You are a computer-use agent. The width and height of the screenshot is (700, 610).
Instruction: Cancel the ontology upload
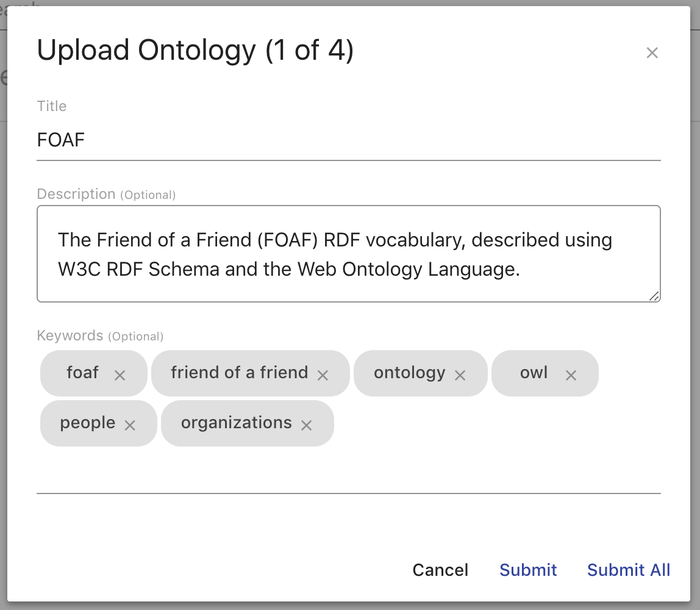440,570
